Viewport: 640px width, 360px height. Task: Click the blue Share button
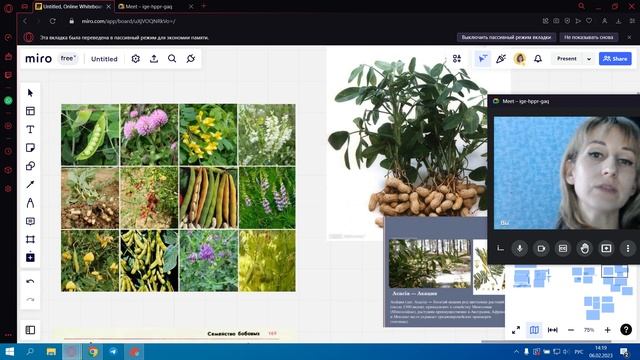[615, 59]
